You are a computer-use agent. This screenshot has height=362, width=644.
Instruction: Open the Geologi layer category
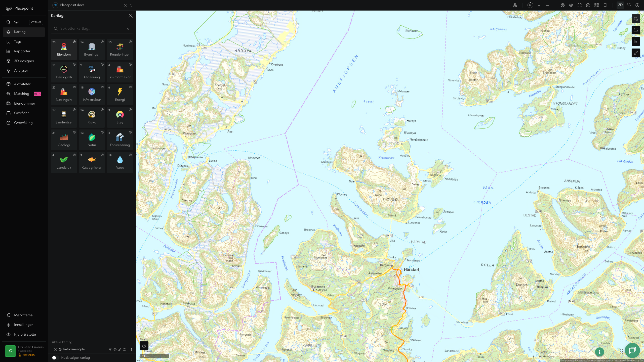coord(64,140)
